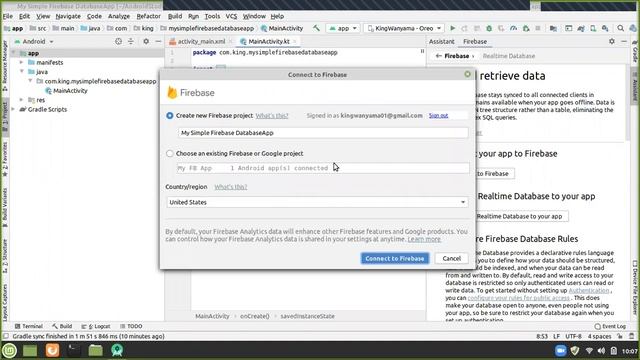The width and height of the screenshot is (640, 360).
Task: Launch Firefox from the taskbar
Action: pyautogui.click(x=52, y=350)
